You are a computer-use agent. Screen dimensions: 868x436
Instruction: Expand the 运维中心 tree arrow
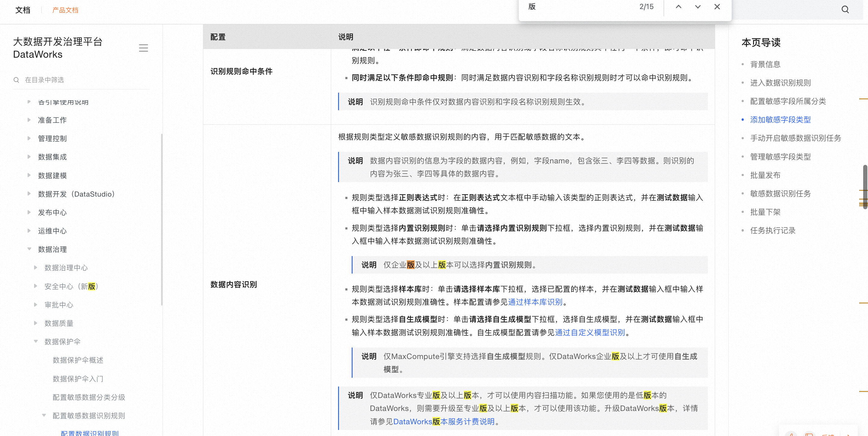pyautogui.click(x=29, y=231)
